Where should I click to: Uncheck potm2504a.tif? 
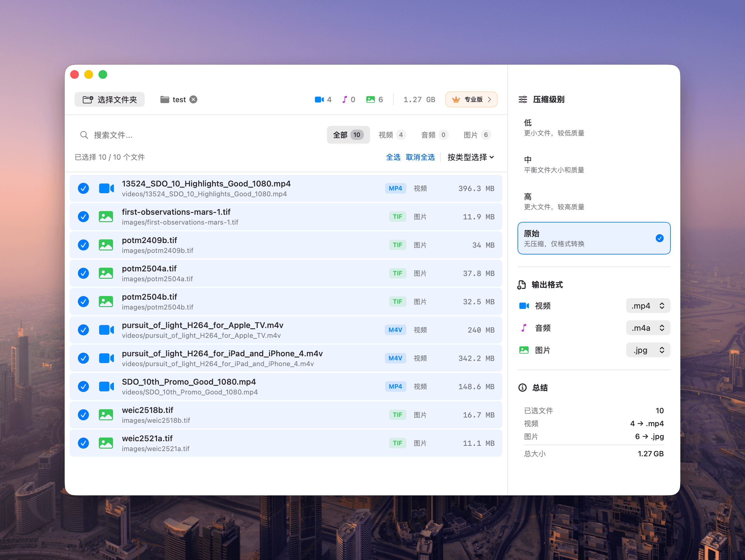pyautogui.click(x=83, y=273)
